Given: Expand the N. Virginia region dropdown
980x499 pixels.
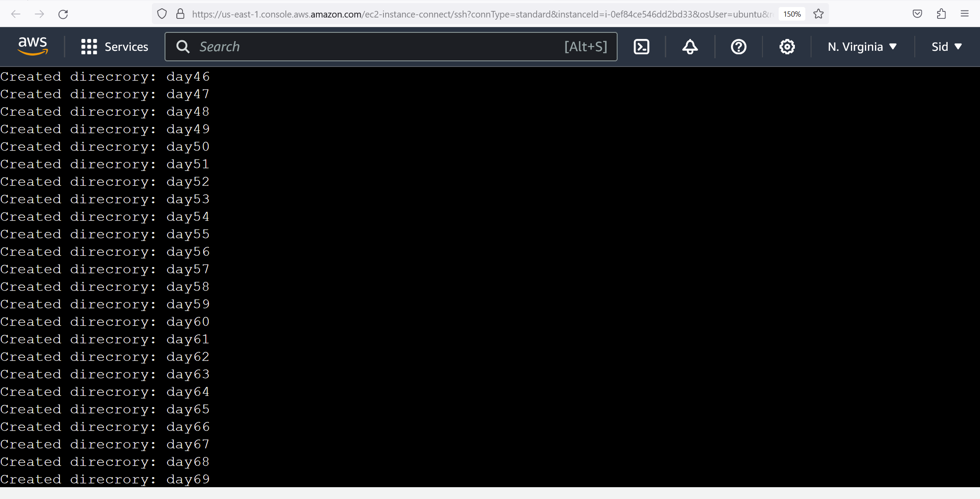Looking at the screenshot, I should point(862,47).
